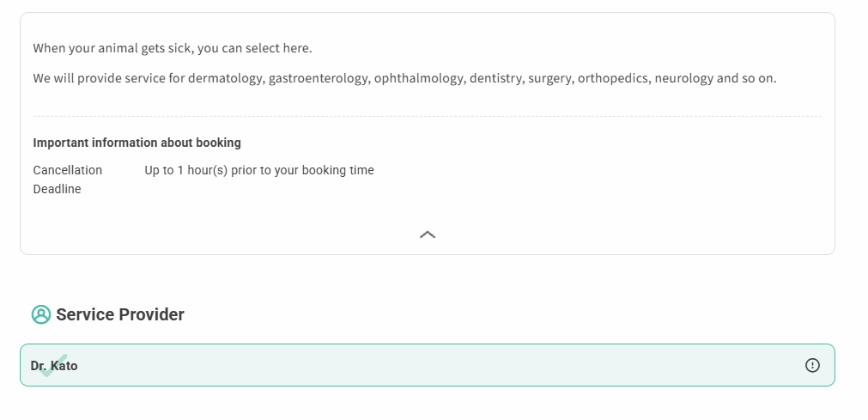868x420 pixels.
Task: Open Dr. Kato's info exclamation icon
Action: 812,365
